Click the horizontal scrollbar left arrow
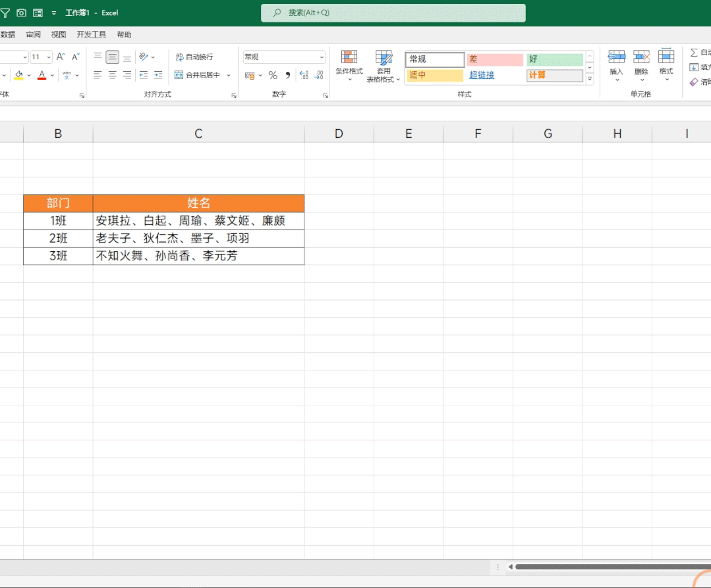 (x=511, y=567)
